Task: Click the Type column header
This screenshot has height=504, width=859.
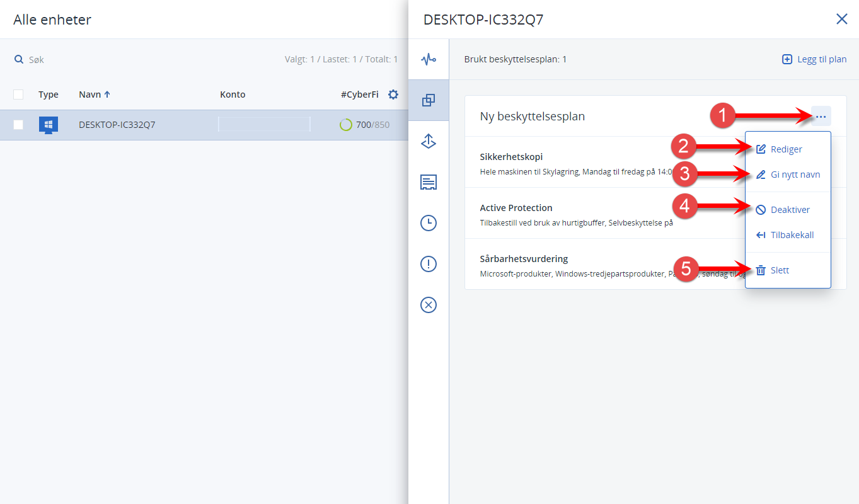Action: 49,94
